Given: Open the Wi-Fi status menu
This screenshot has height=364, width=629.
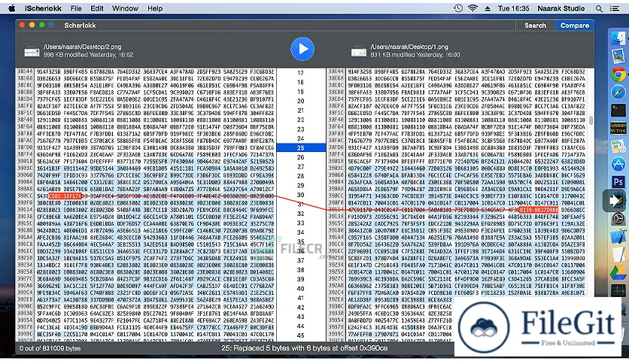Looking at the screenshot, I should point(473,8).
